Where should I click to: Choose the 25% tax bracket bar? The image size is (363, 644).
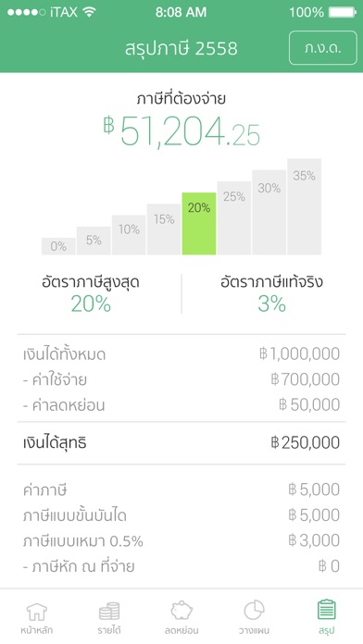click(234, 217)
